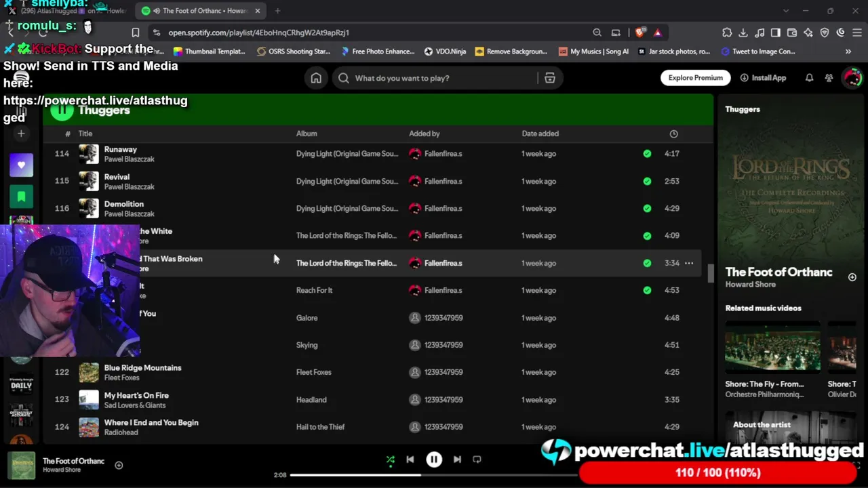The image size is (868, 488).
Task: Switch to The Foot of Orthanc browser tab
Action: [201, 11]
